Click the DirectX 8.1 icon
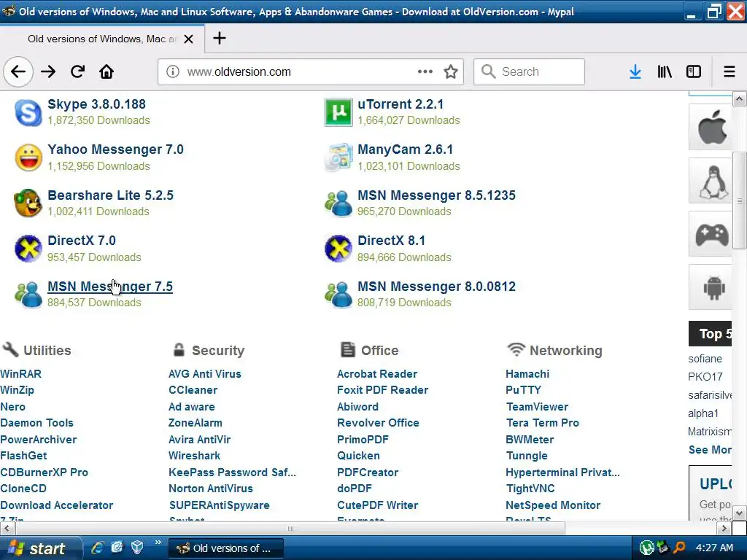This screenshot has width=747, height=560. tap(338, 249)
